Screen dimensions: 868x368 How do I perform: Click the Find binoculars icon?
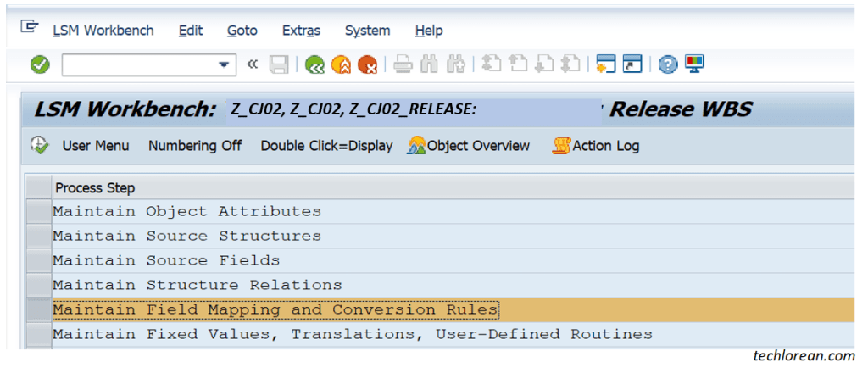[x=430, y=64]
